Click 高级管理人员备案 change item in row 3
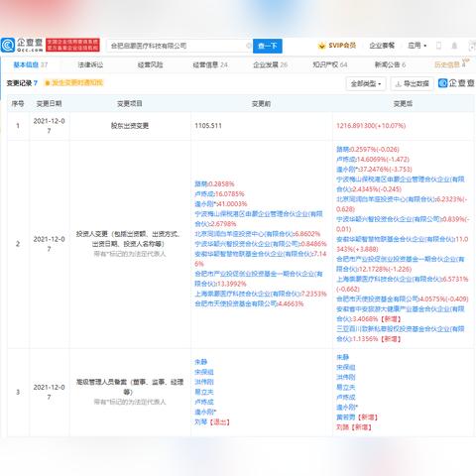This screenshot has height=476, width=476. click(130, 387)
